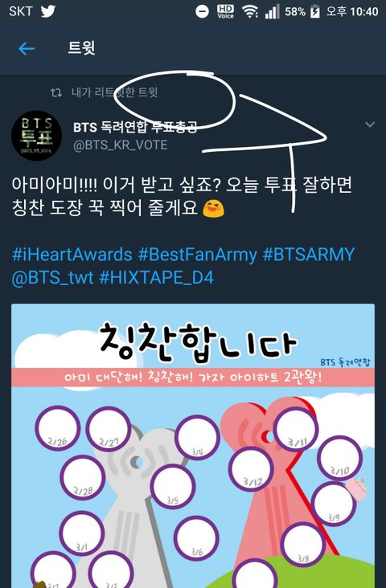Viewport: 386px width, 588px height.
Task: Open hashtag #BestFanArmy
Action: (x=197, y=255)
